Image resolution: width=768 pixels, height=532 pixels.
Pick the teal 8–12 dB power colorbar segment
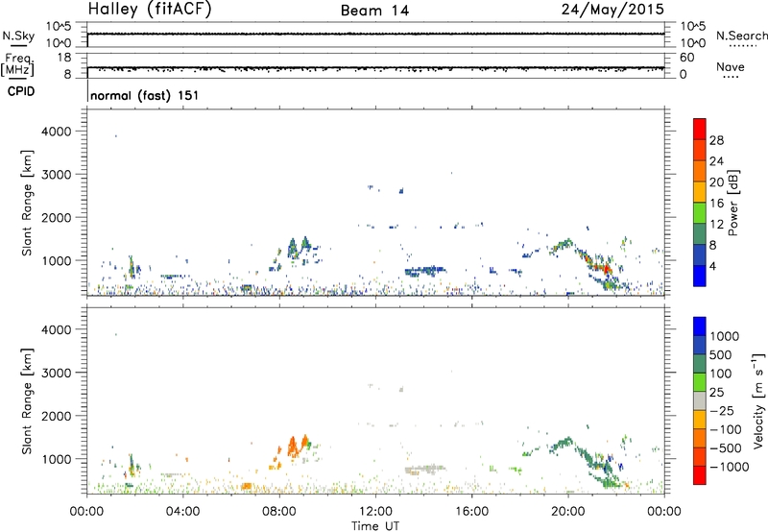click(700, 234)
